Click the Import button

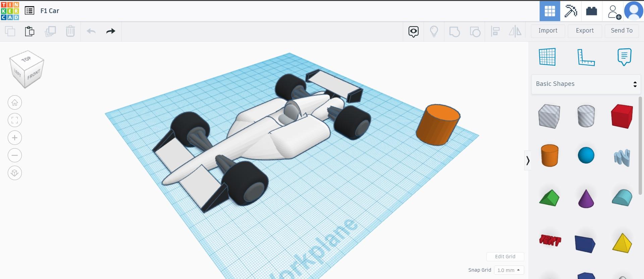point(548,31)
